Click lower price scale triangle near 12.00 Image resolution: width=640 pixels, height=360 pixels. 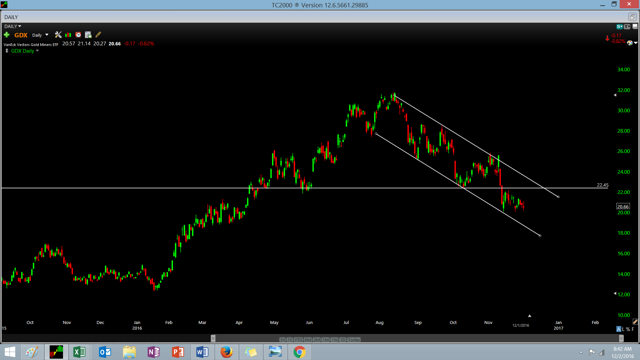[615, 293]
